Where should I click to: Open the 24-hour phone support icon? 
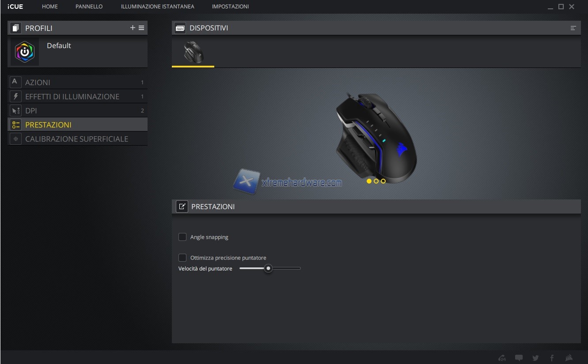(502, 358)
